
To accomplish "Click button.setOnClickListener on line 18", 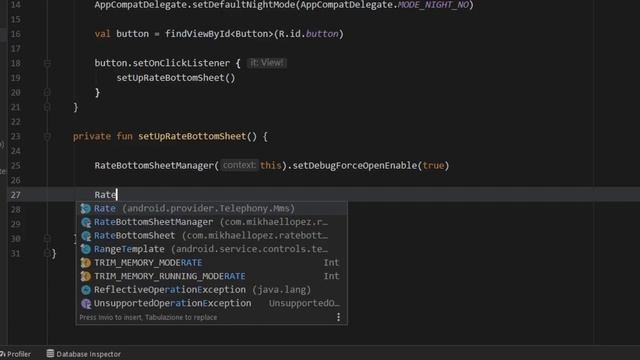I will click(162, 63).
